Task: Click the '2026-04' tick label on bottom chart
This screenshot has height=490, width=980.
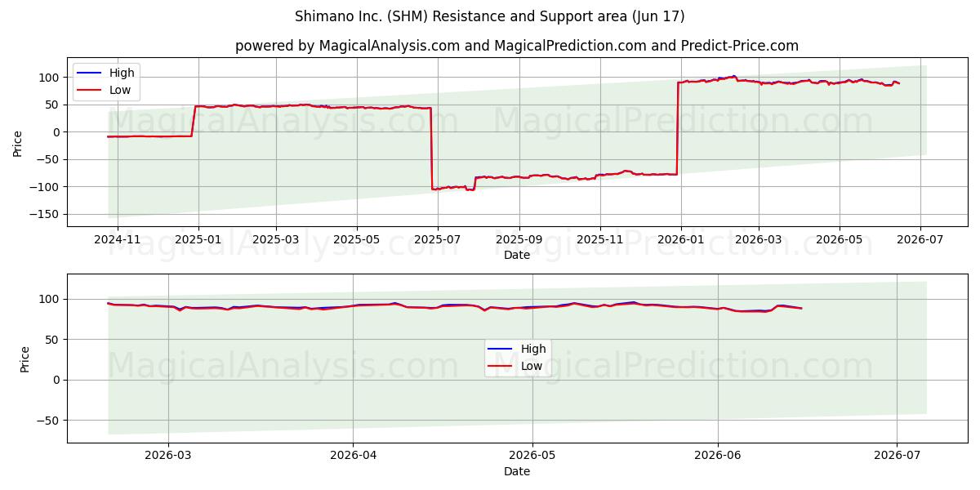Action: point(354,455)
